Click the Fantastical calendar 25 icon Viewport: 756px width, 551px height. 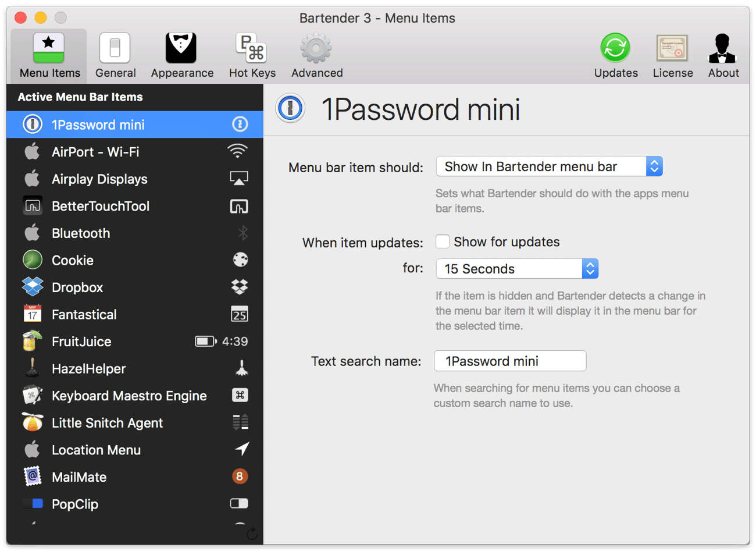[240, 314]
